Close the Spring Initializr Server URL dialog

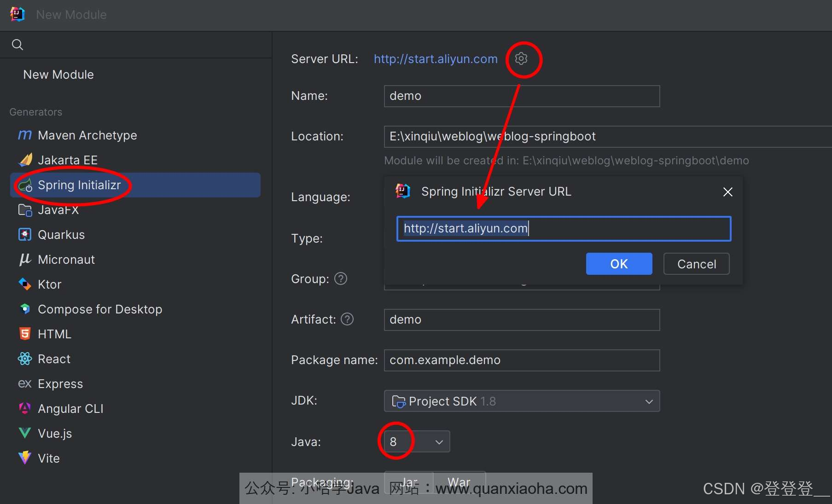click(727, 192)
